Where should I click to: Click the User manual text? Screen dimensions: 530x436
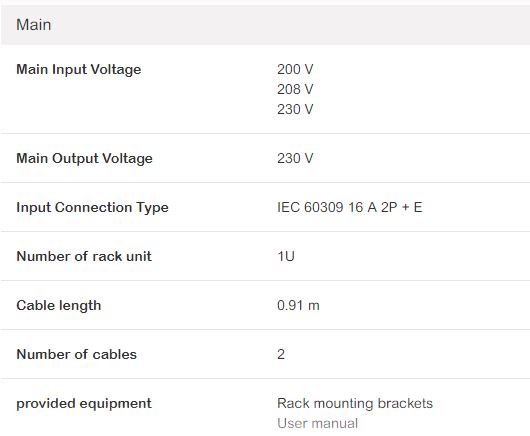tap(317, 423)
